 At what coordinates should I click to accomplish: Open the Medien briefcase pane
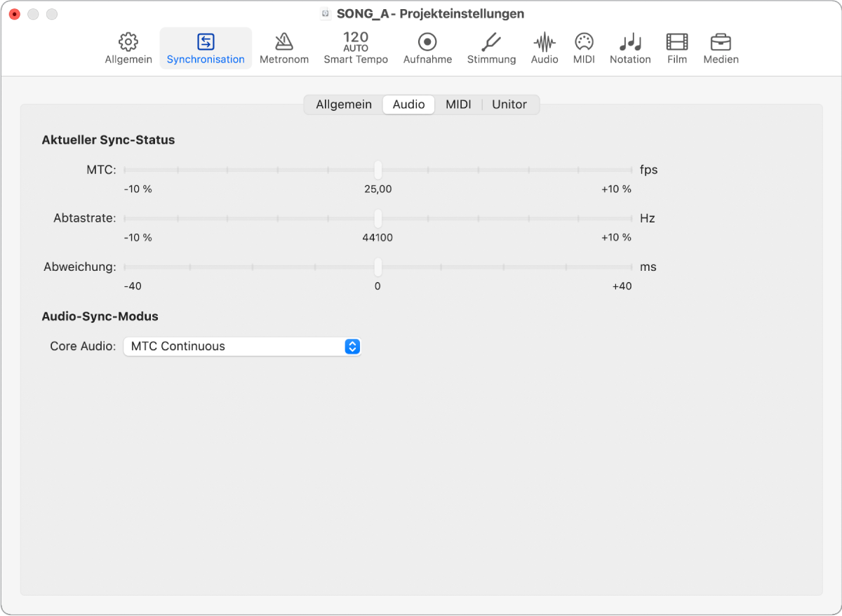[x=721, y=48]
